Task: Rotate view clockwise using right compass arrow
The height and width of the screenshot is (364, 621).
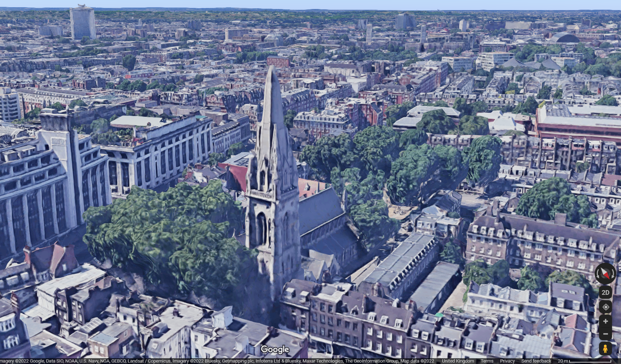Action: pyautogui.click(x=613, y=274)
